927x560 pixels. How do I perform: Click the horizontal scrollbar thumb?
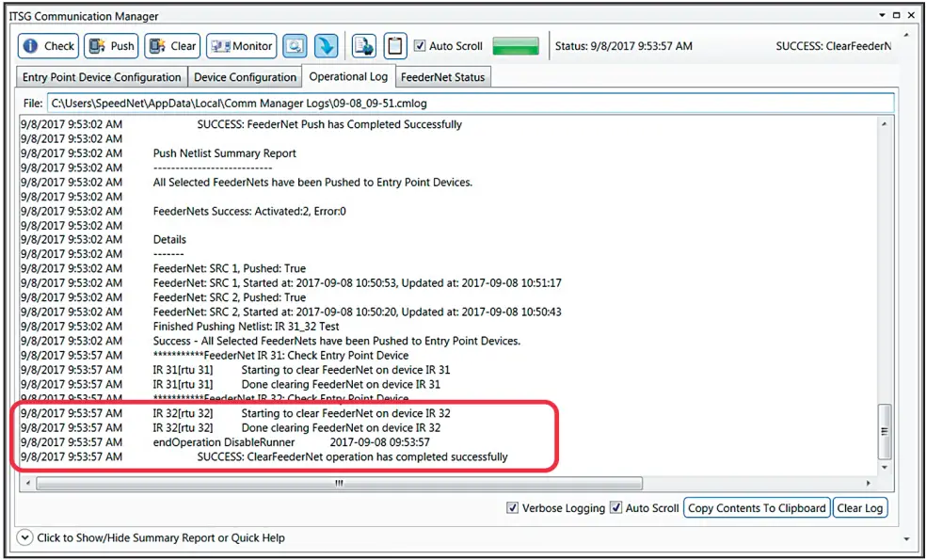(339, 483)
